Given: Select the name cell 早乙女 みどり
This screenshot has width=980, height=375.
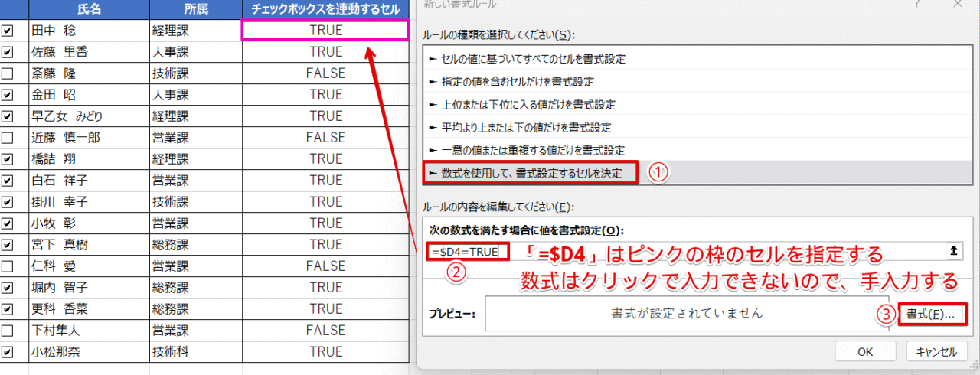Looking at the screenshot, I should tap(89, 117).
